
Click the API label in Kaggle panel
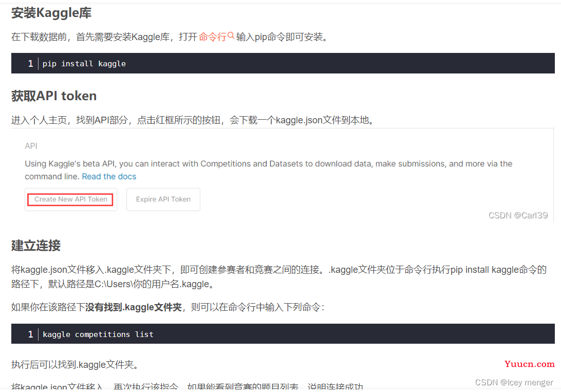coord(31,146)
